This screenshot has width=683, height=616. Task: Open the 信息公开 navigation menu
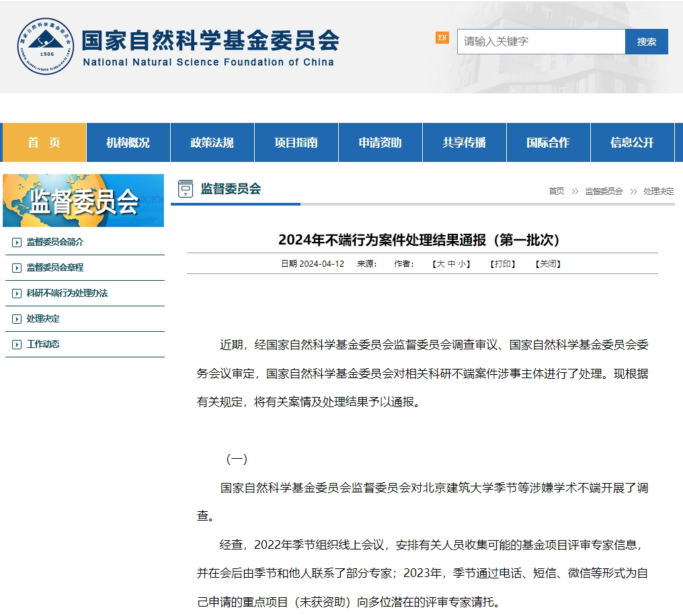(632, 142)
